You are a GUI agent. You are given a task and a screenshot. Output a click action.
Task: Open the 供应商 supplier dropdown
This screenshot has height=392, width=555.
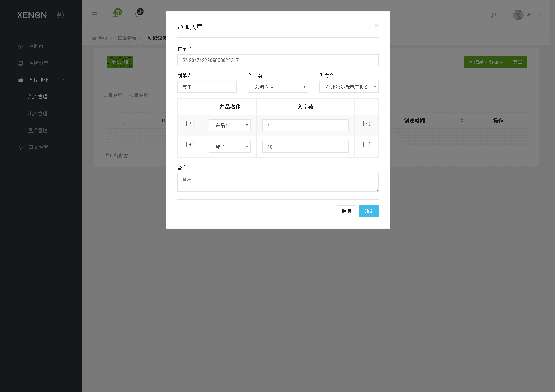click(349, 86)
